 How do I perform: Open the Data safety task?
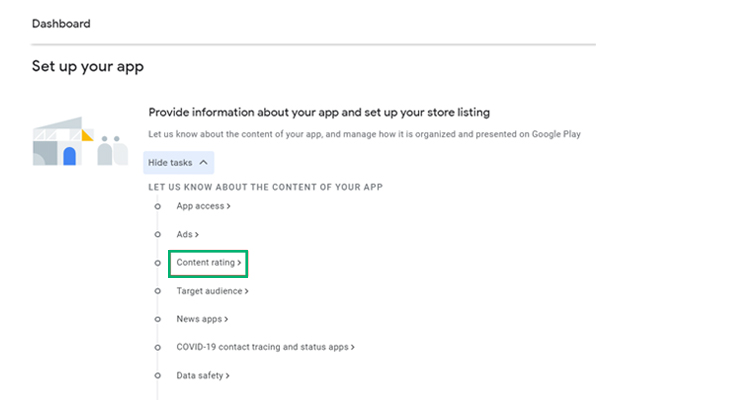coord(203,375)
